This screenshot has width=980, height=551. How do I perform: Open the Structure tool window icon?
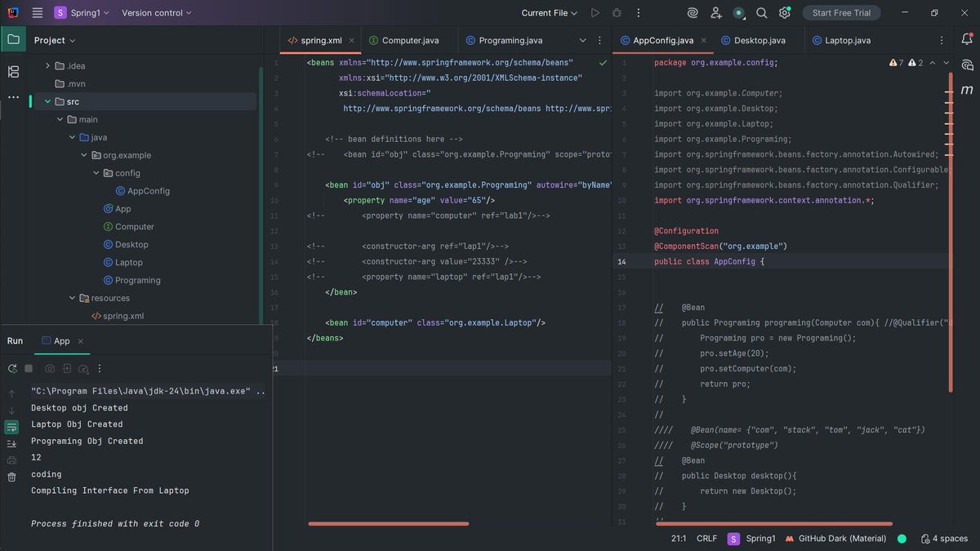tap(13, 72)
